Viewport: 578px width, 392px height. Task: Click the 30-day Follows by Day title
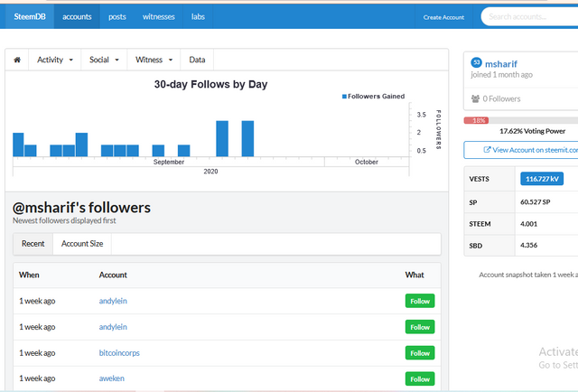[x=210, y=84]
